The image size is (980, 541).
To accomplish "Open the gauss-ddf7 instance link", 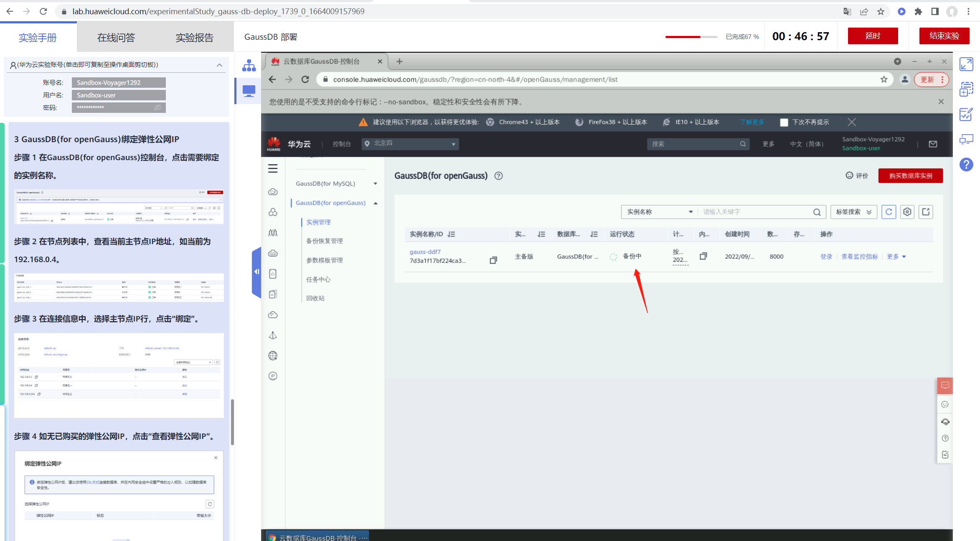I will 425,252.
